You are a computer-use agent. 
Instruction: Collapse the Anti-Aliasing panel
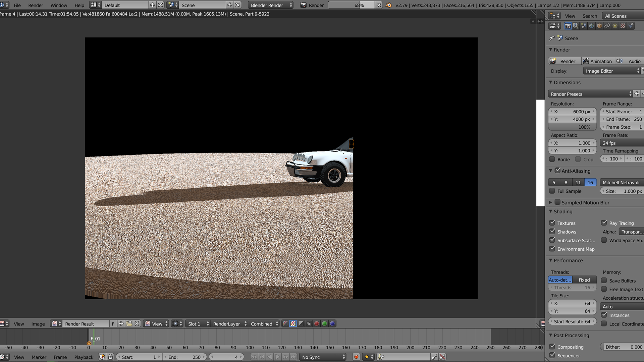click(551, 171)
